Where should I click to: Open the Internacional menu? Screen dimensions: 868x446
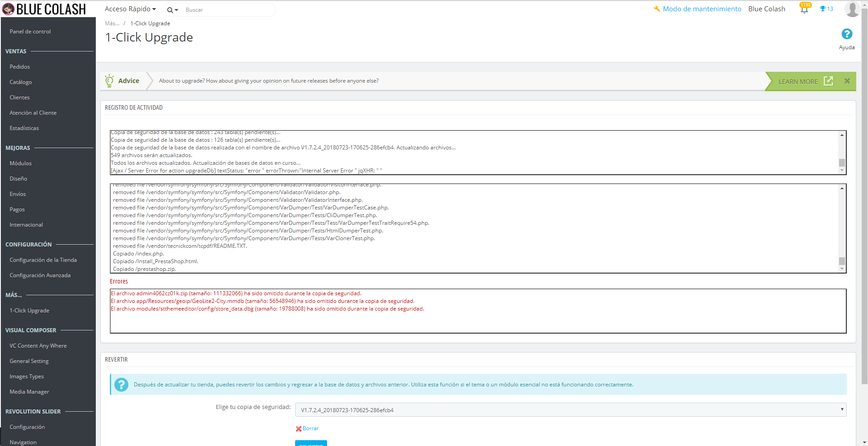[x=26, y=225]
